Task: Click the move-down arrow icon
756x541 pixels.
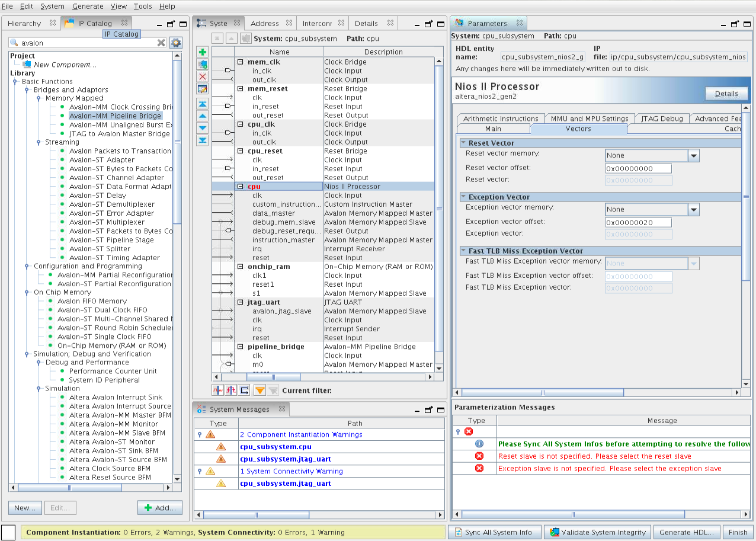Action: click(203, 128)
